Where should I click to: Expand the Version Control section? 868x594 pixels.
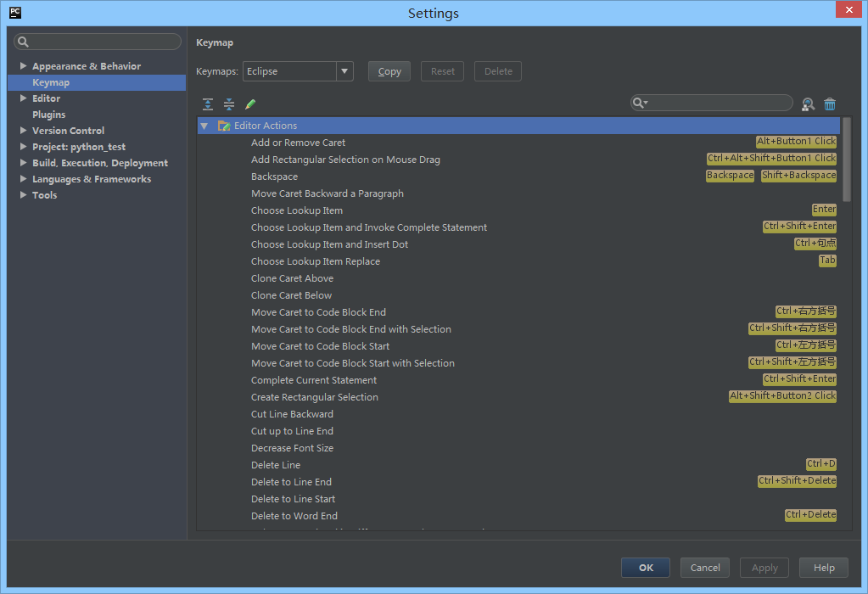23,130
